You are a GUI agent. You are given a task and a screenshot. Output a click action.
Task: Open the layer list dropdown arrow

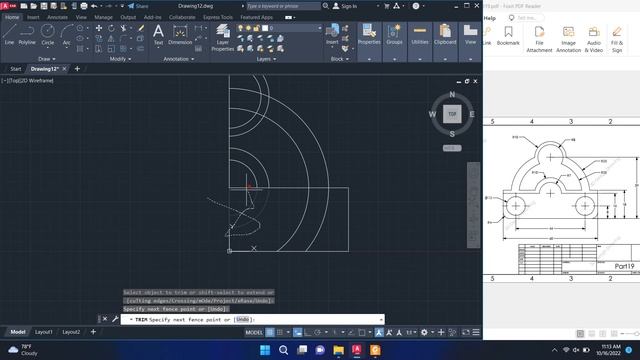[x=320, y=28]
